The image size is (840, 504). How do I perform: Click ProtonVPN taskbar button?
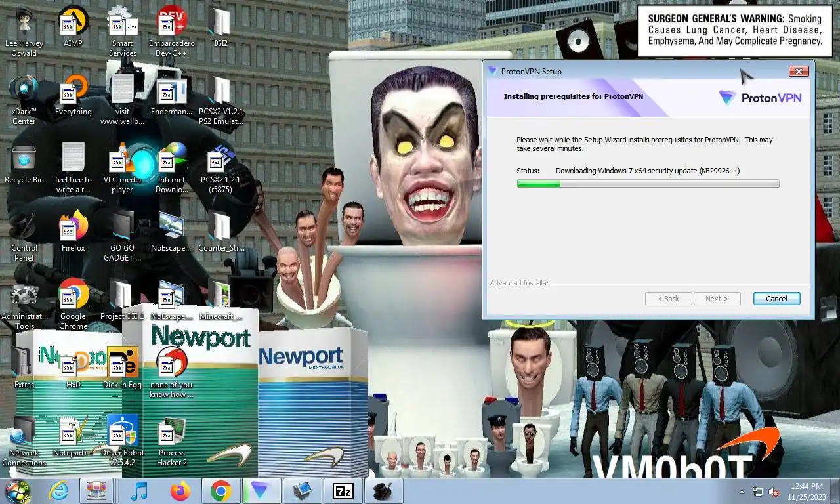[x=261, y=491]
